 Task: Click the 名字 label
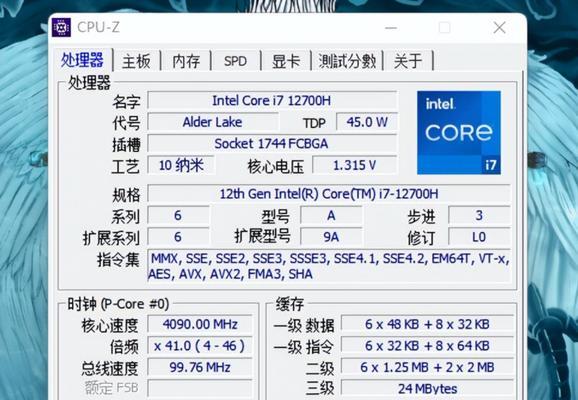126,101
